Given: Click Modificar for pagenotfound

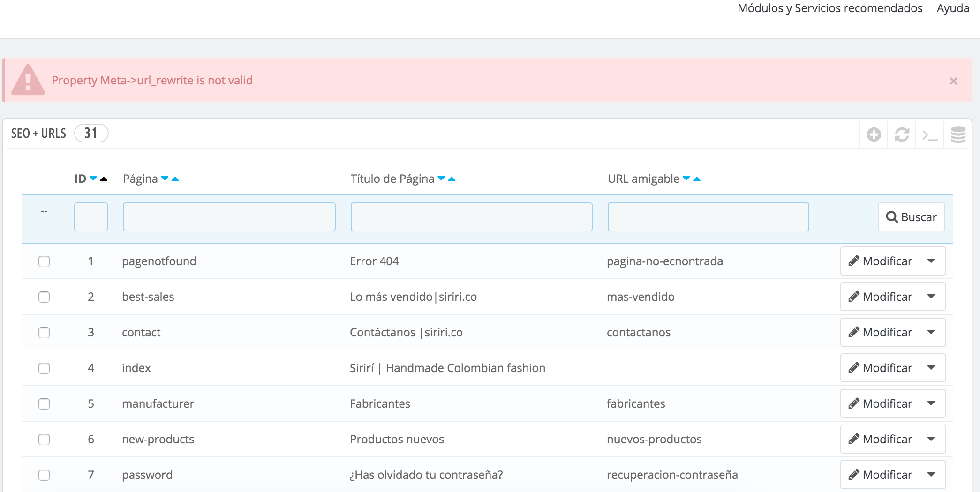Looking at the screenshot, I should (880, 261).
